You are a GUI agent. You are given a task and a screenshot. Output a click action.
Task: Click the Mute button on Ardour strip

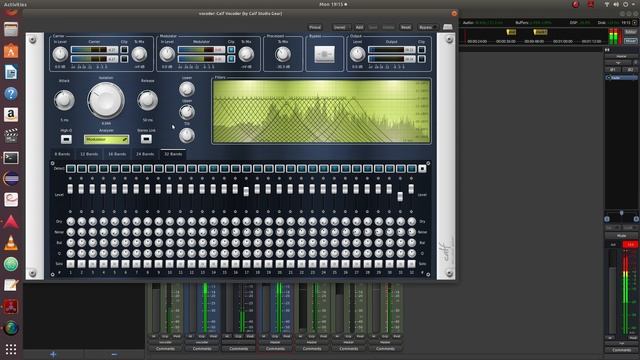[x=621, y=236]
